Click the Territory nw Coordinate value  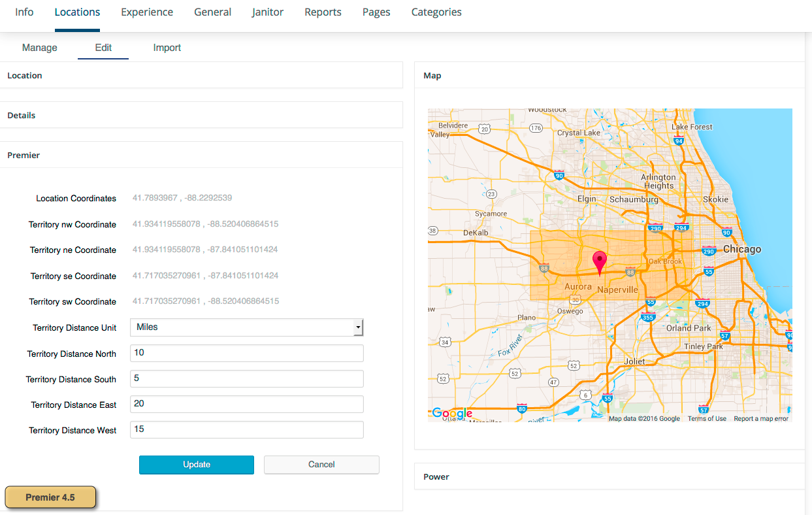coord(206,224)
